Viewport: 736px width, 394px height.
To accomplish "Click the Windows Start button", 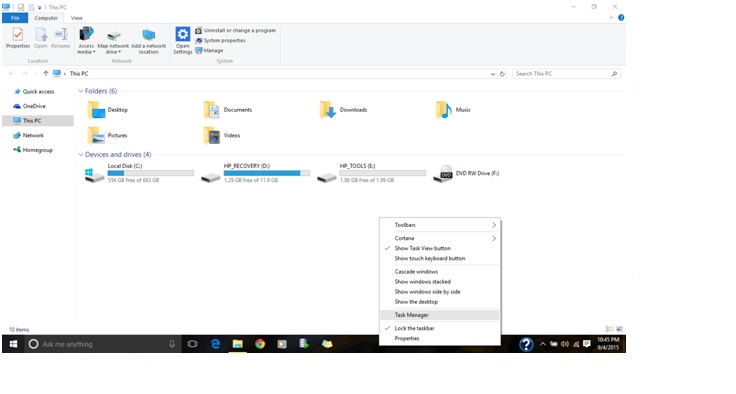I will (13, 344).
